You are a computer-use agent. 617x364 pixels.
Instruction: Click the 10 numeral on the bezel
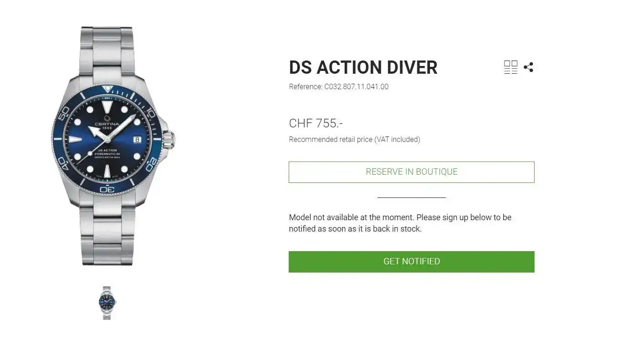point(150,113)
